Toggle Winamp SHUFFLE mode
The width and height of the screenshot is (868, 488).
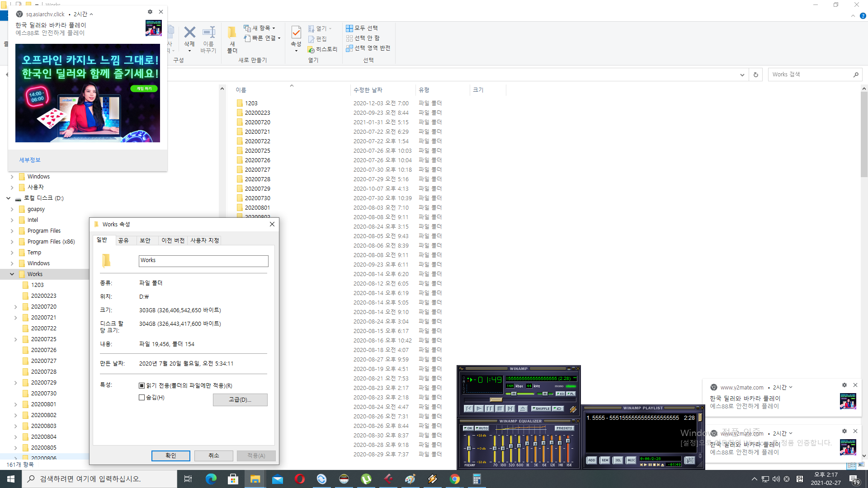[x=541, y=408]
